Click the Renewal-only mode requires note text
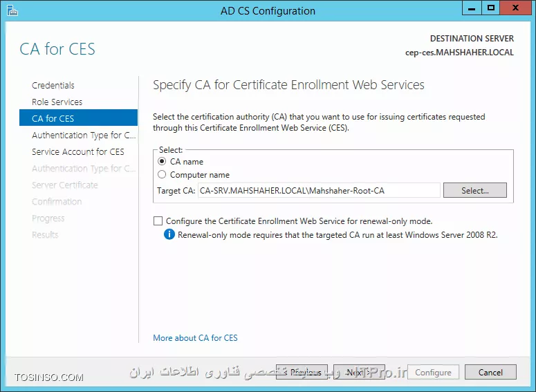The image size is (536, 392). [338, 235]
